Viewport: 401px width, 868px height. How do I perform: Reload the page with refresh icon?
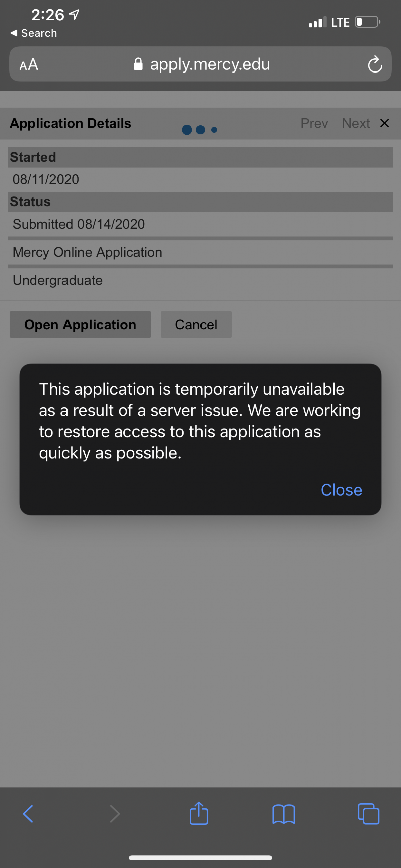375,64
